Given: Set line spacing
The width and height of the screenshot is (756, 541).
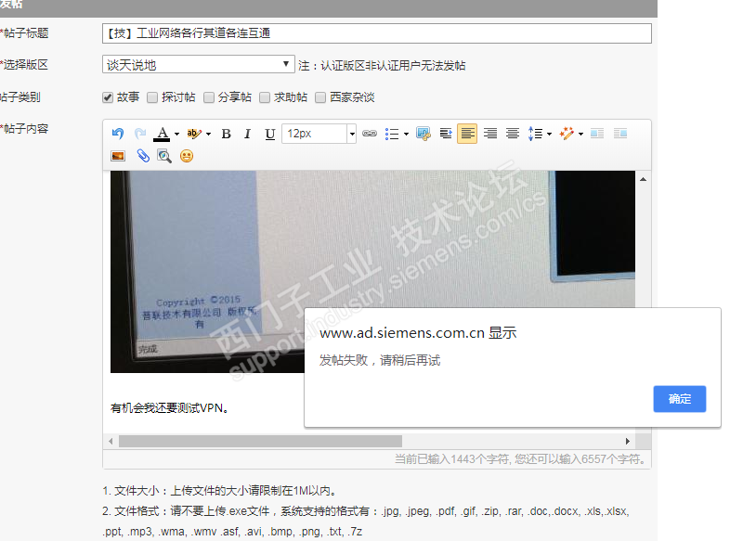Looking at the screenshot, I should (535, 134).
